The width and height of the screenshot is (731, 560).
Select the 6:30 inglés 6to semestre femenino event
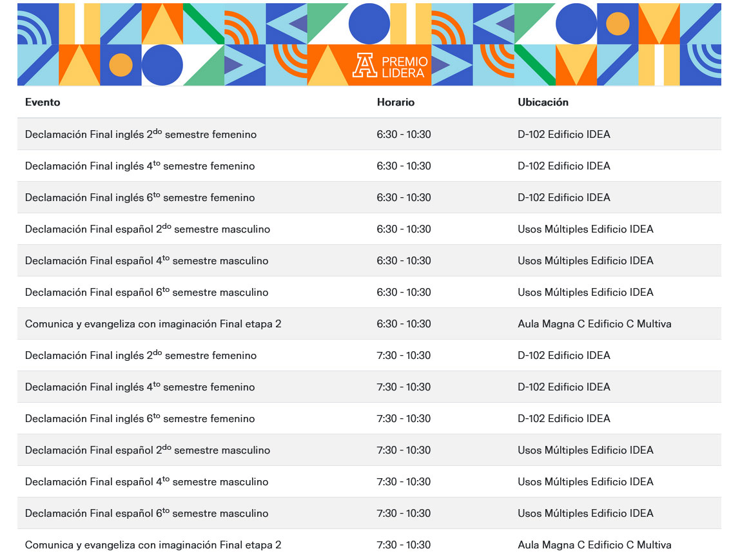(x=140, y=197)
